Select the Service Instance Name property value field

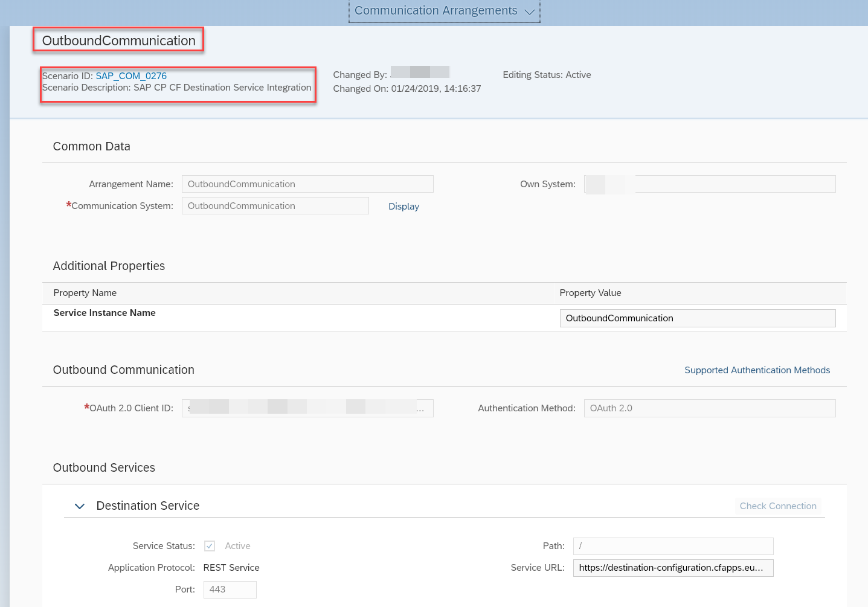click(x=697, y=318)
